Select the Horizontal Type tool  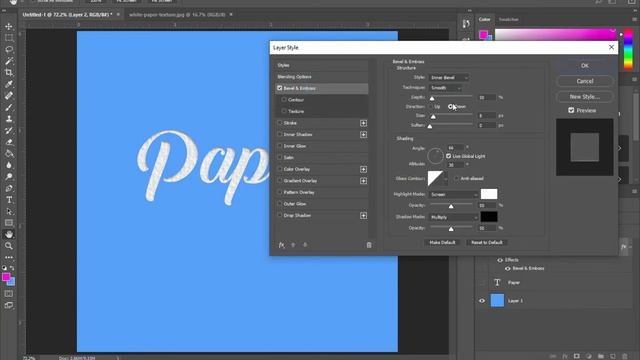(x=9, y=200)
